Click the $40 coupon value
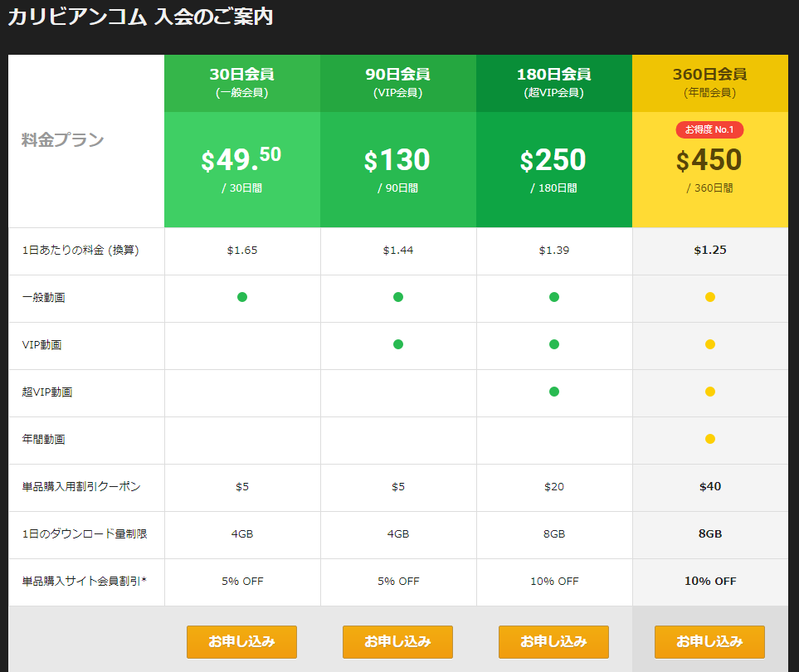This screenshot has height=672, width=799. pos(710,486)
